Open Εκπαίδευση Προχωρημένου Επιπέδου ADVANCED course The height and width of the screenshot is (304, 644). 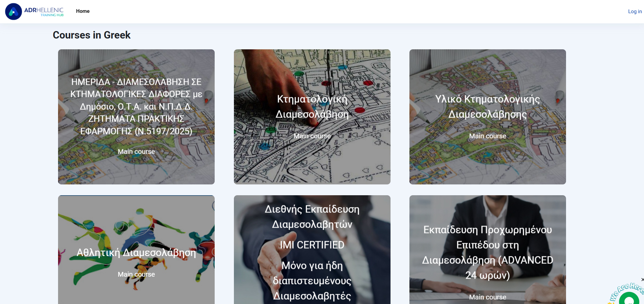point(487,252)
